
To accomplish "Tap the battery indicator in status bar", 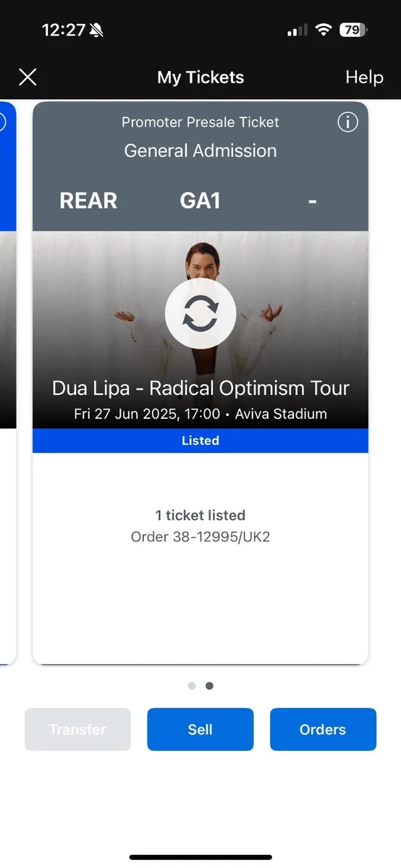I will pyautogui.click(x=353, y=30).
